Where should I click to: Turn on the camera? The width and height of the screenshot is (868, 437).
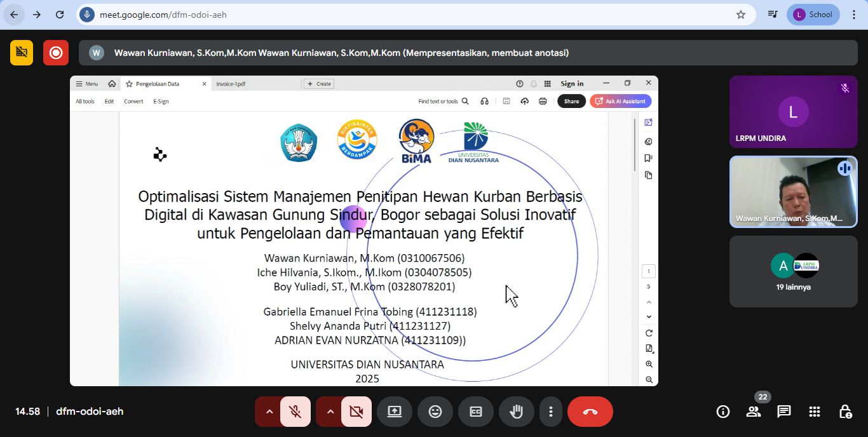pyautogui.click(x=356, y=412)
